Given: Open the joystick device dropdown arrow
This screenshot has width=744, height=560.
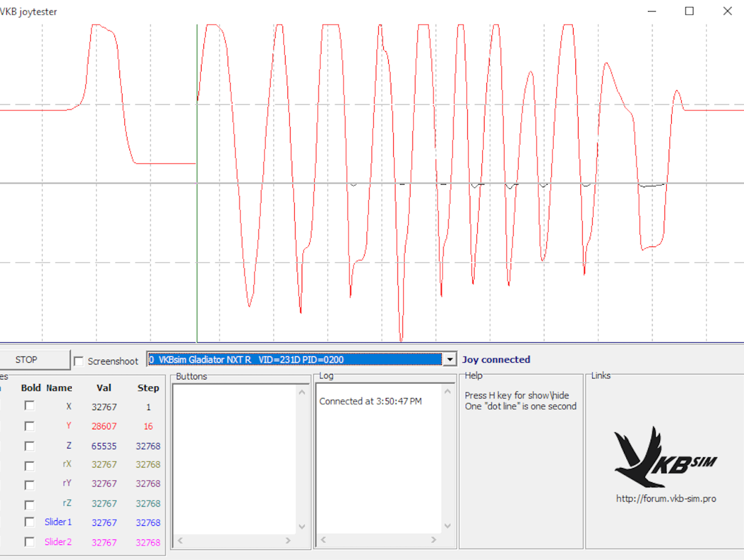Looking at the screenshot, I should pyautogui.click(x=449, y=359).
